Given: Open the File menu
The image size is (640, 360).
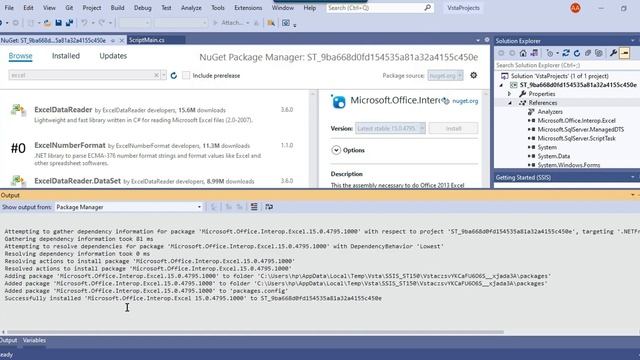Looking at the screenshot, I should [9, 8].
